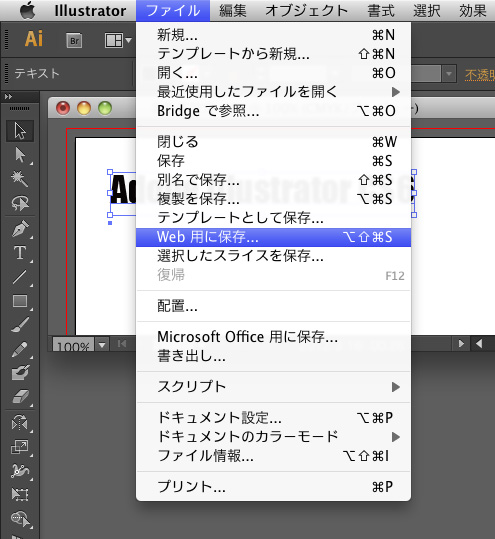
Task: Select the Selection tool (black arrow)
Action: click(x=20, y=131)
